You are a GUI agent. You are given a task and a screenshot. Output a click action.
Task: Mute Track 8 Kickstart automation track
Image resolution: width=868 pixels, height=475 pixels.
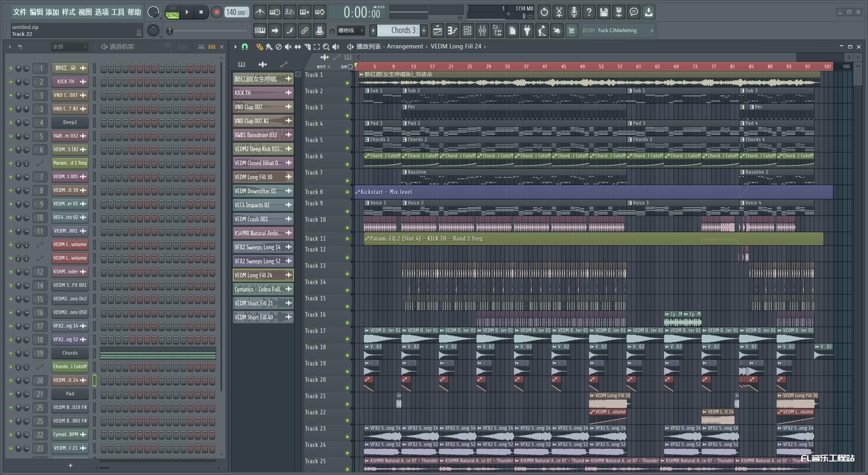347,192
